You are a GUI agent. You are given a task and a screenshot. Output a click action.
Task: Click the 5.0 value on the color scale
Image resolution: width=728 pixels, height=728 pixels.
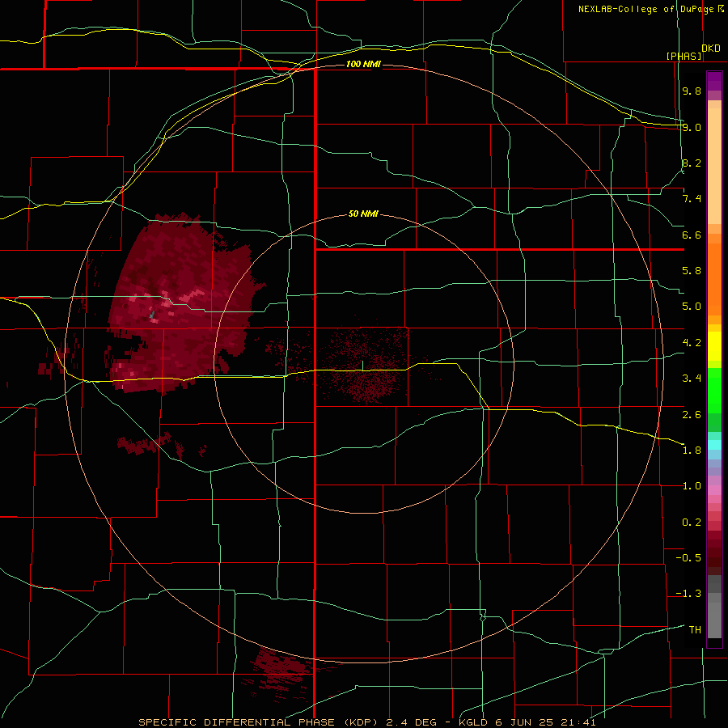point(692,307)
